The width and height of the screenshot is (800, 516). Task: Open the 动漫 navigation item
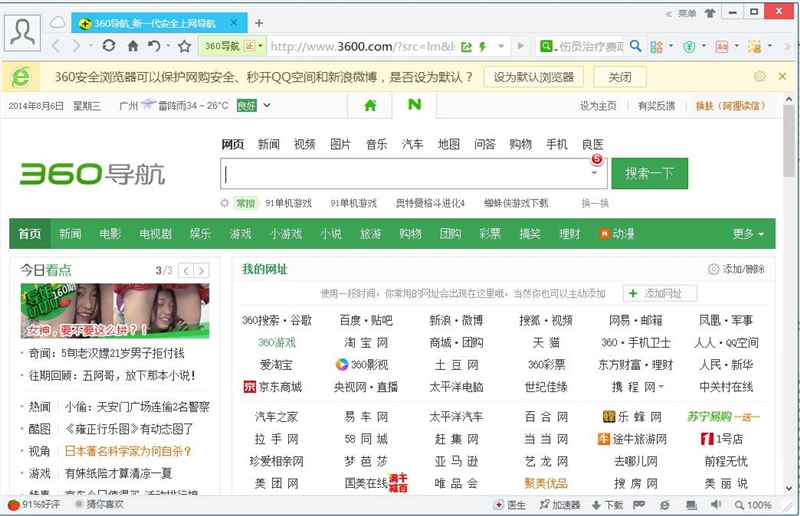(617, 234)
